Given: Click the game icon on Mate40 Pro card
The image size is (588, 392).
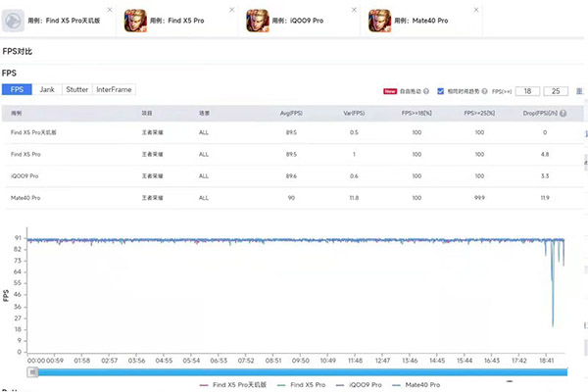Looking at the screenshot, I should pyautogui.click(x=383, y=22).
